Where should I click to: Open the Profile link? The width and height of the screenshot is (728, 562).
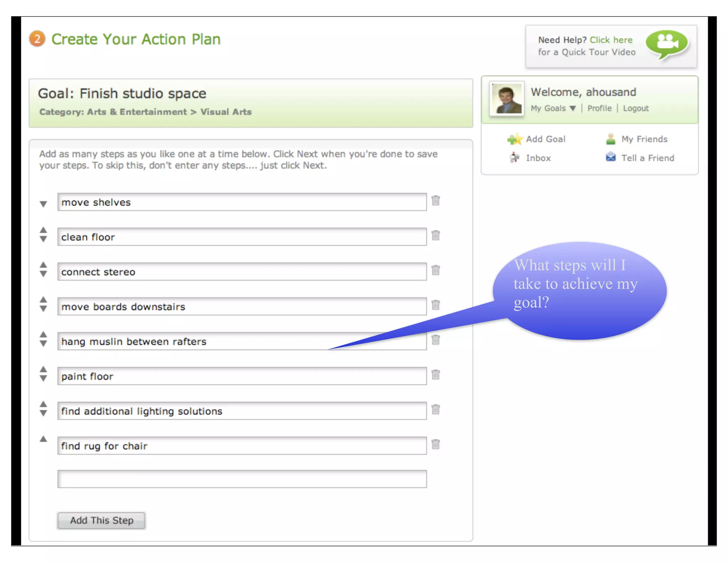pos(599,108)
